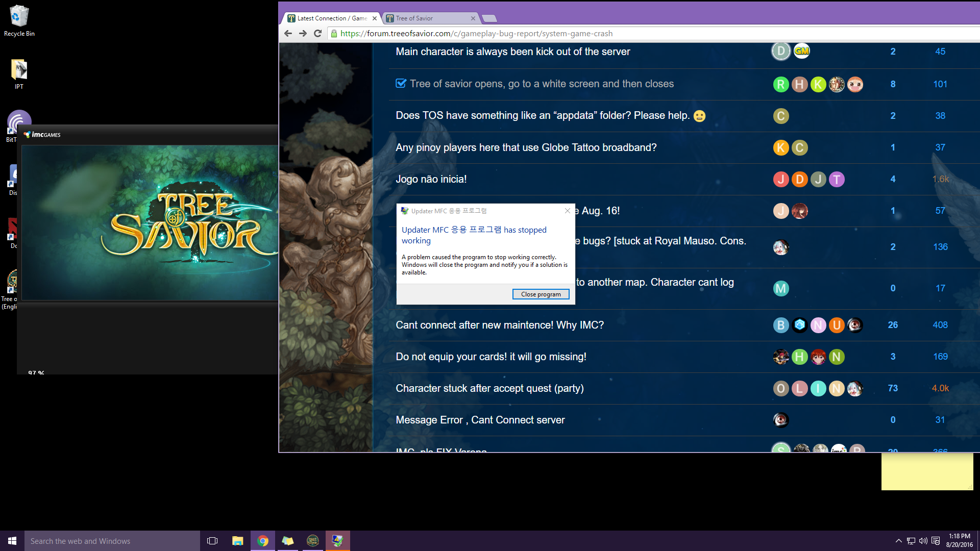Click the solved checkbox on white screen topic
980x551 pixels.
(x=401, y=84)
